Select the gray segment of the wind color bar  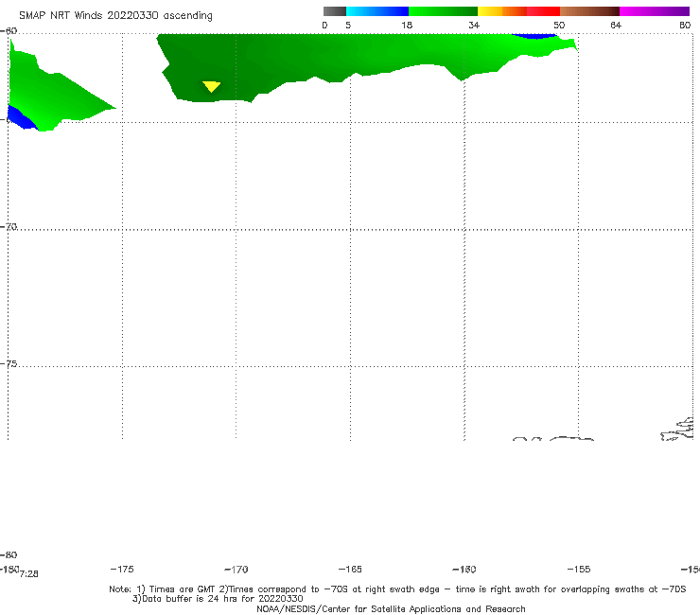[335, 11]
